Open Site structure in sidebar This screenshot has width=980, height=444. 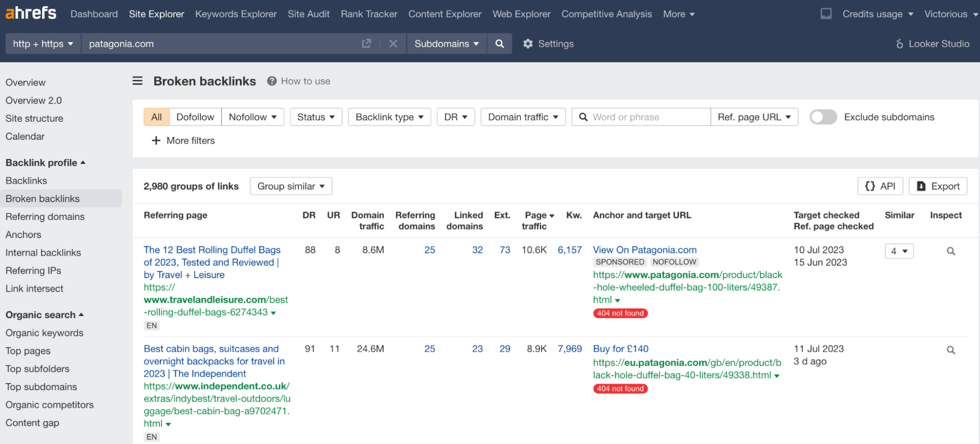34,118
